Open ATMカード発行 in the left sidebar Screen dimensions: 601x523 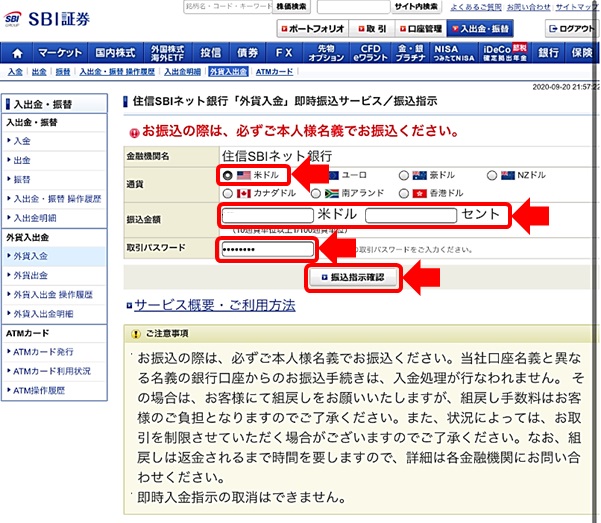(43, 352)
